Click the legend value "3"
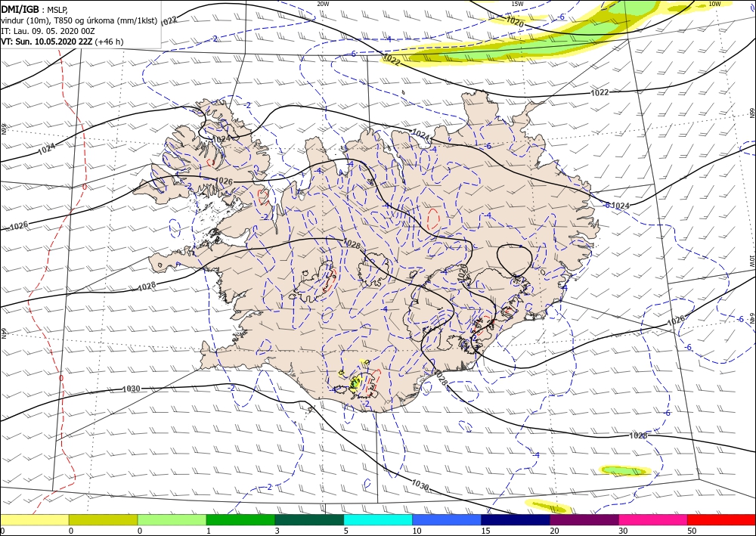Viewport: 756px width, 536px height. 277,531
